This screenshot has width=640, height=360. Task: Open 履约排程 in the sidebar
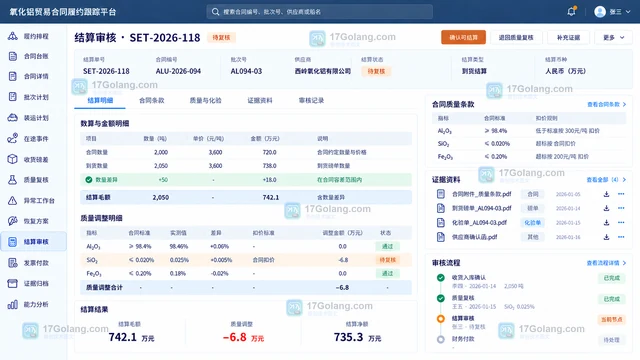coord(33,36)
